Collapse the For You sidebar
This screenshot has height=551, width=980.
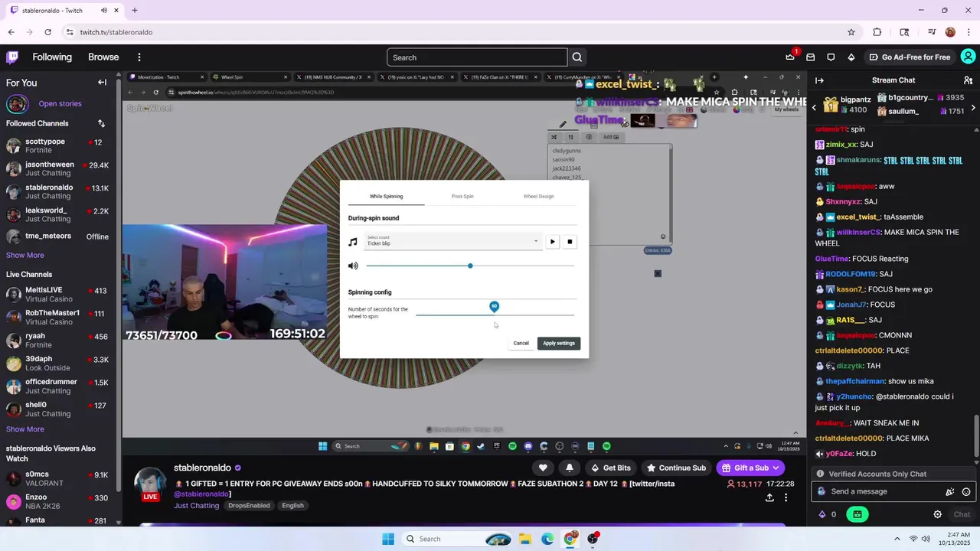click(x=102, y=83)
